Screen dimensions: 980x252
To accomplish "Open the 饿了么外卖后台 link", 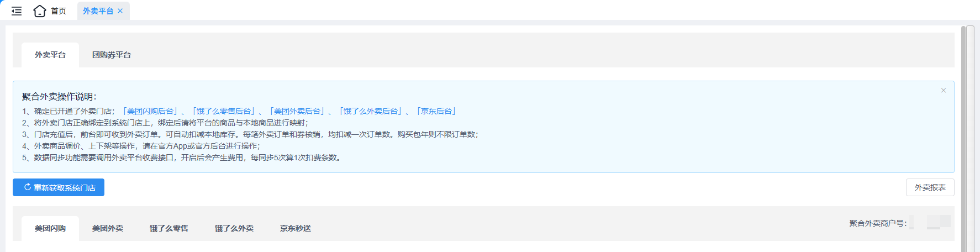I will [371, 111].
